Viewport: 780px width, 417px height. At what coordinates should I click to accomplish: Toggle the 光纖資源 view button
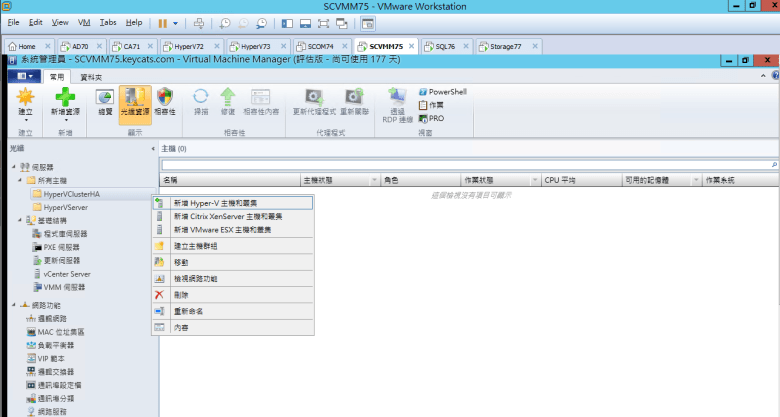point(134,102)
